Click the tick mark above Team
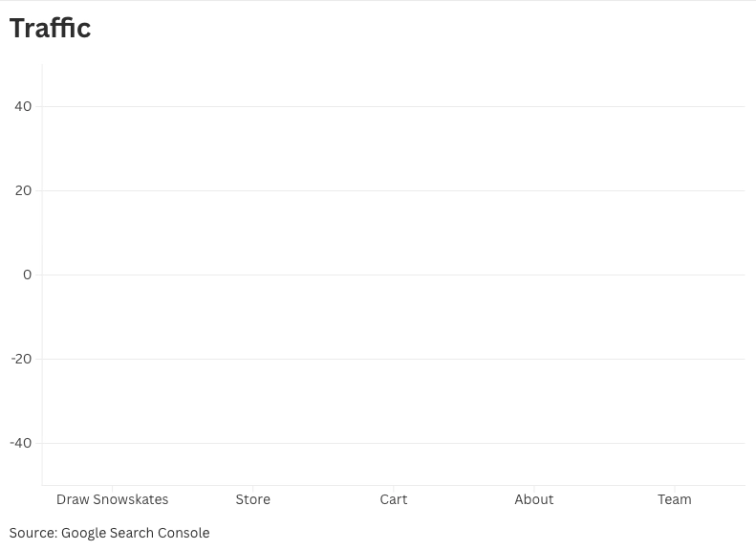The height and width of the screenshot is (550, 756). [675, 488]
